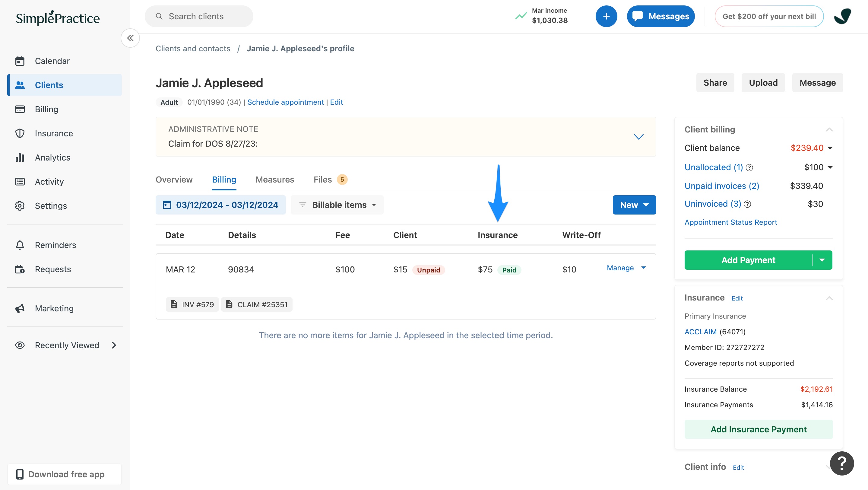Image resolution: width=868 pixels, height=490 pixels.
Task: Click the Share button
Action: [x=715, y=83]
